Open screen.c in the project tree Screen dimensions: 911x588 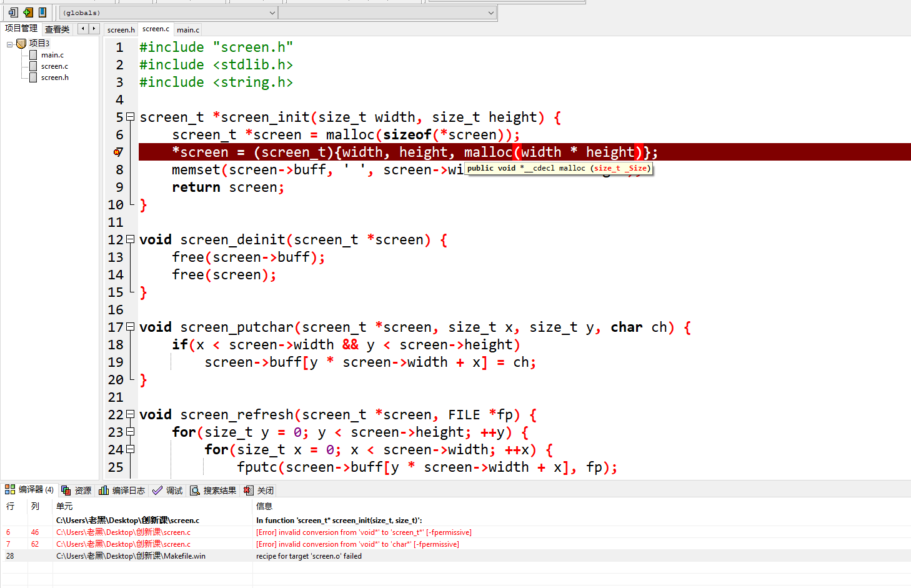(55, 66)
